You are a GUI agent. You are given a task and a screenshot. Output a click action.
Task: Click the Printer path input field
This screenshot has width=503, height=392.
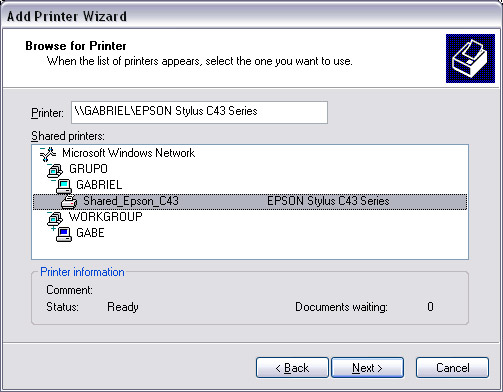pyautogui.click(x=199, y=112)
